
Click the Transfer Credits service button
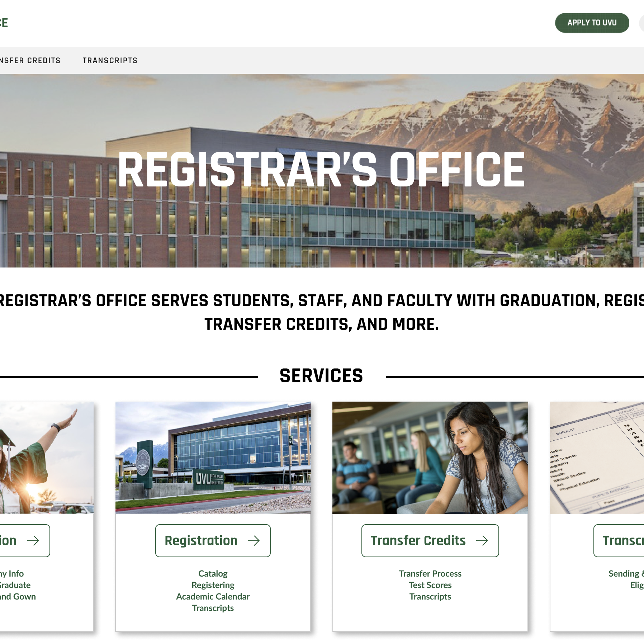[430, 540]
